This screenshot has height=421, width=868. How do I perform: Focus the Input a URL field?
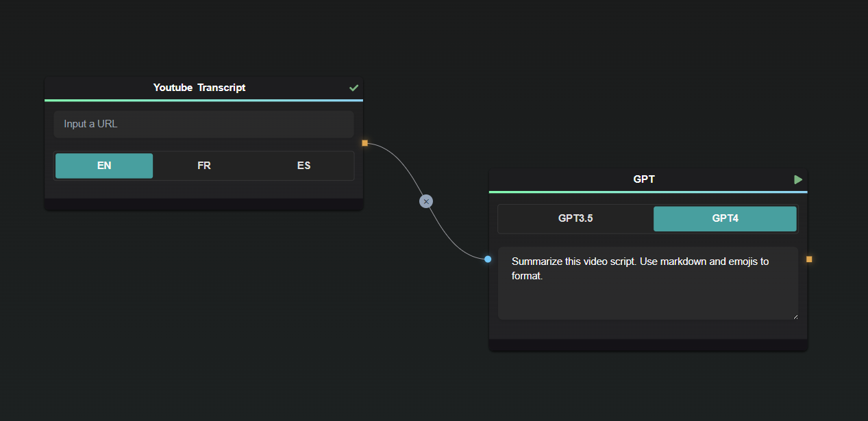click(203, 124)
